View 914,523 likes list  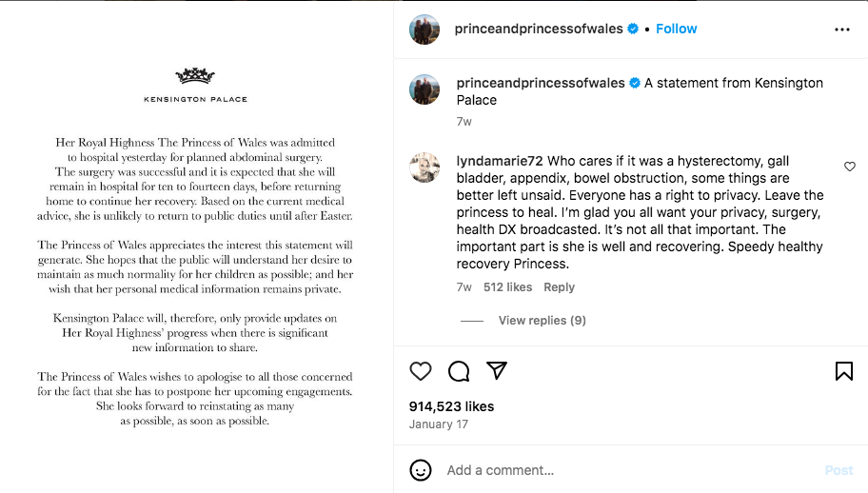451,406
